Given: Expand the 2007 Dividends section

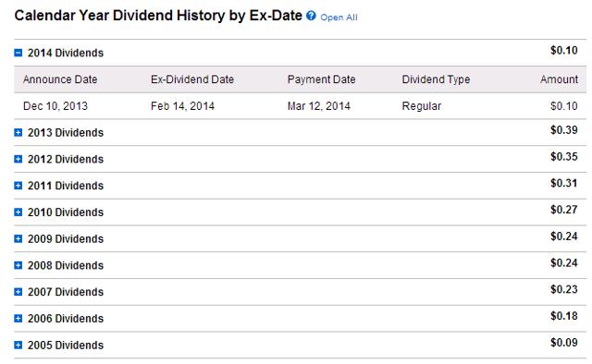Looking at the screenshot, I should (18, 292).
